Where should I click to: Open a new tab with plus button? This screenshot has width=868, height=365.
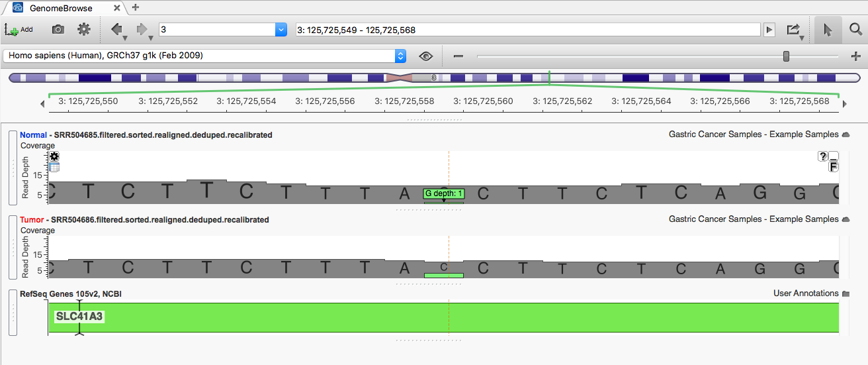point(136,7)
